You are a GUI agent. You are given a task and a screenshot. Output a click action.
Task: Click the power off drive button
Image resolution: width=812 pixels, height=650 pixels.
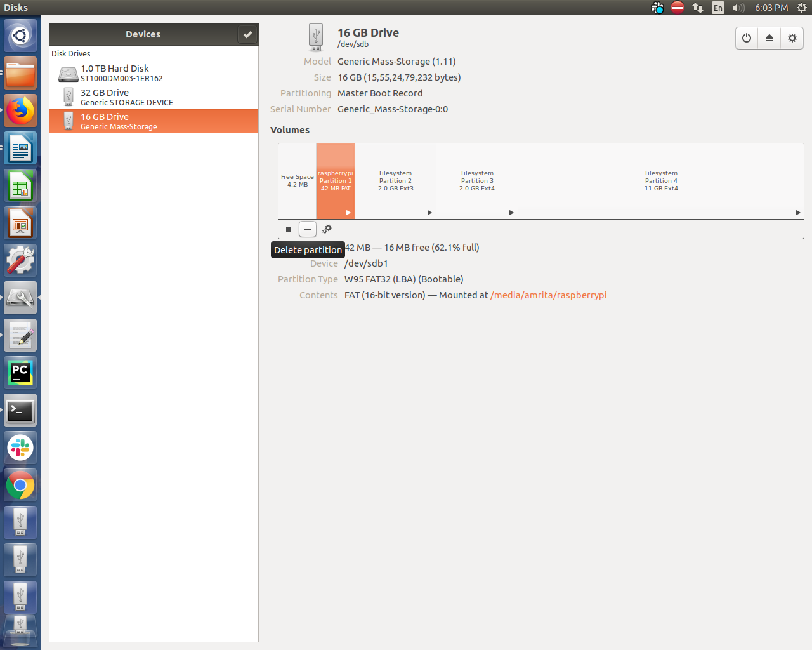tap(747, 38)
